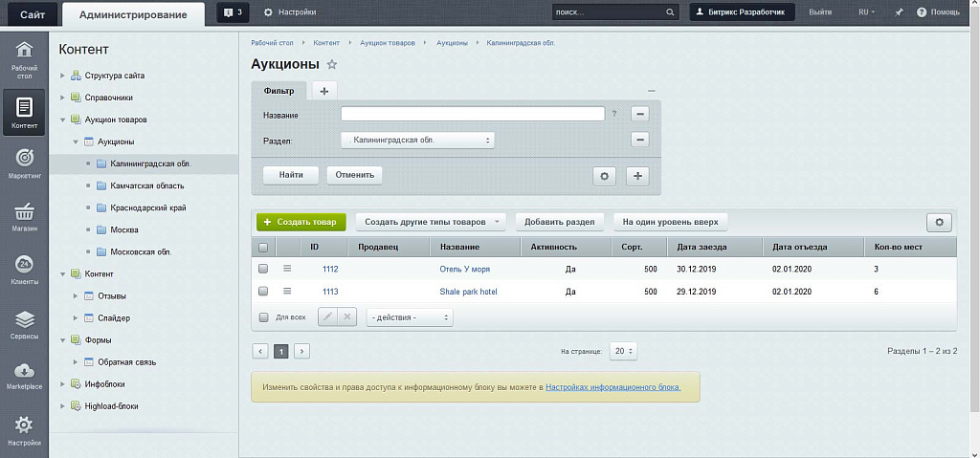Open the Раздел dropdown in filter
This screenshot has height=458, width=980.
(x=417, y=141)
